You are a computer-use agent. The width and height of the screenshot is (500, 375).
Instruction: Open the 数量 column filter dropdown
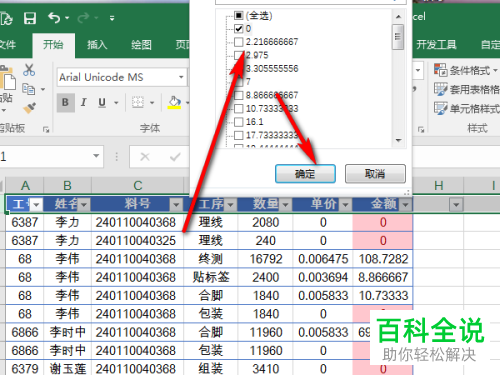[285, 205]
